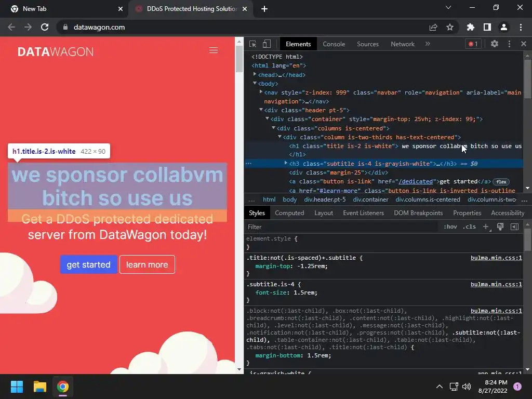
Task: Click the flex badge on anchor element
Action: tap(501, 182)
